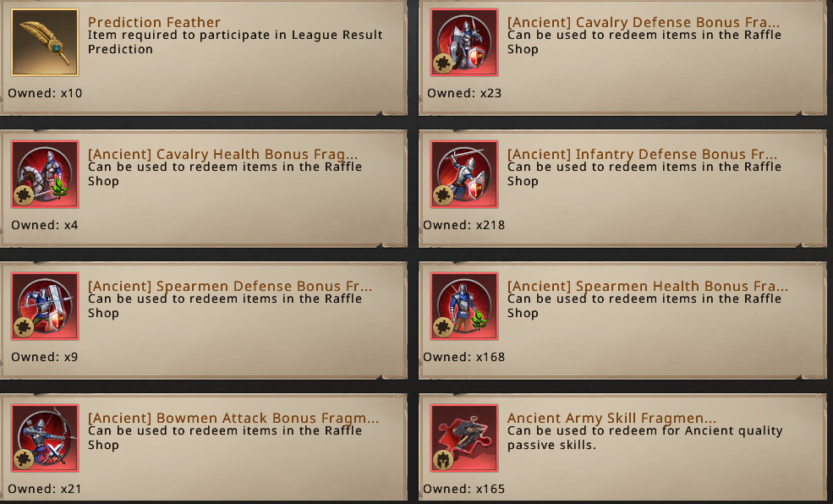Click the Prediction Feather title text

(154, 22)
